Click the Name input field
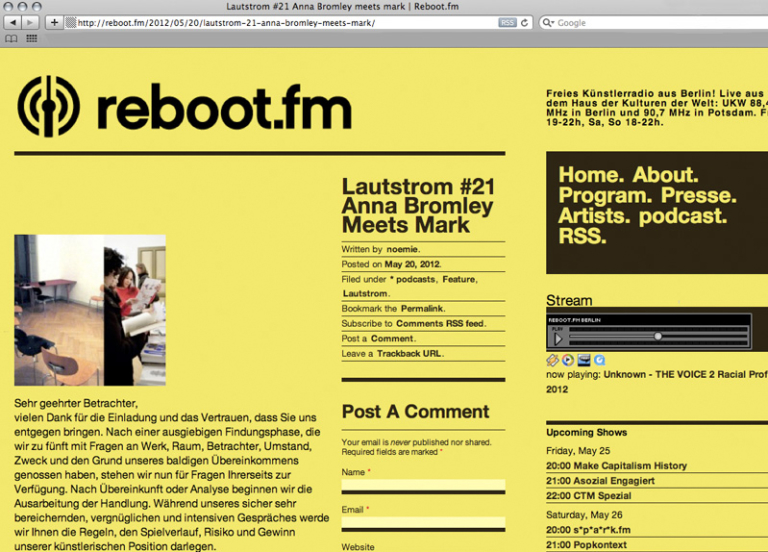The image size is (768, 552). [x=423, y=485]
